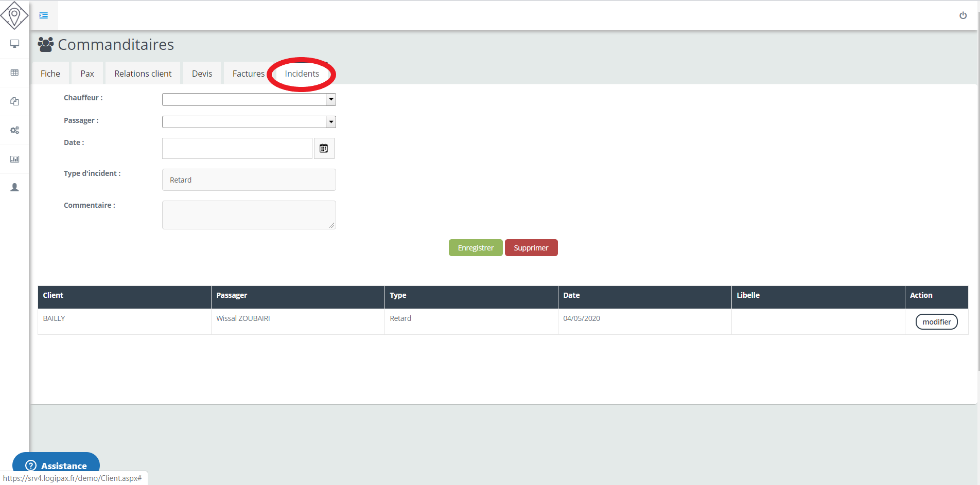This screenshot has height=485, width=980.
Task: Click the green Enregistrer button
Action: click(x=476, y=248)
